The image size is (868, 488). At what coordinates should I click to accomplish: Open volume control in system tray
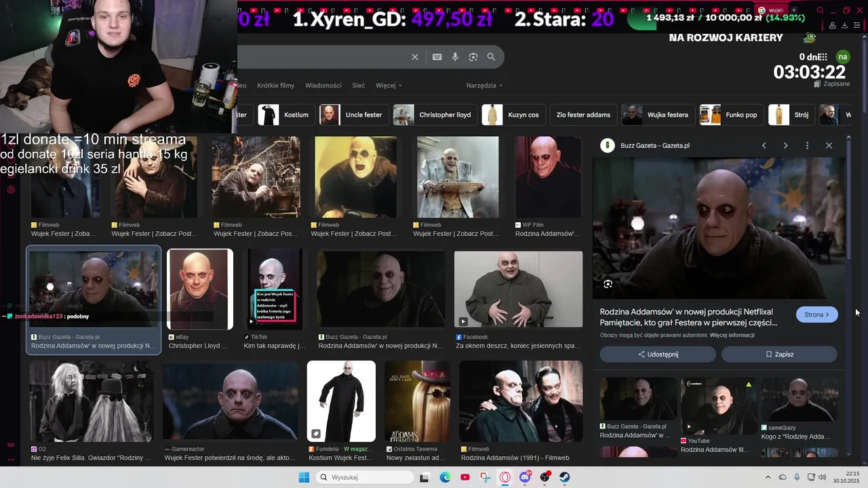822,477
